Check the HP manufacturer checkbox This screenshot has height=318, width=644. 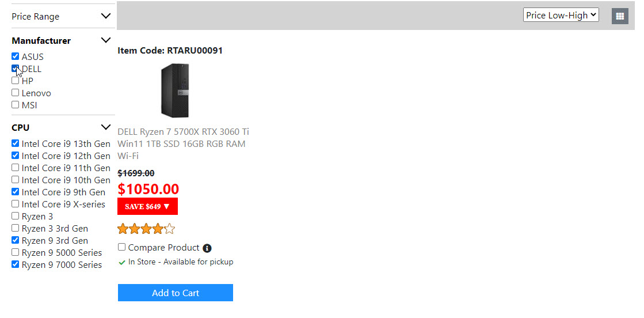(16, 81)
